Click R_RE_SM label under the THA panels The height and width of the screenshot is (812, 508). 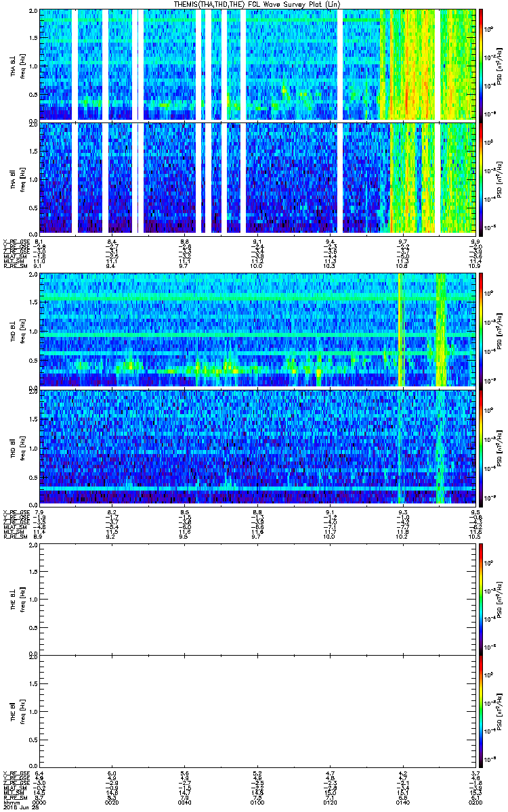click(x=14, y=267)
